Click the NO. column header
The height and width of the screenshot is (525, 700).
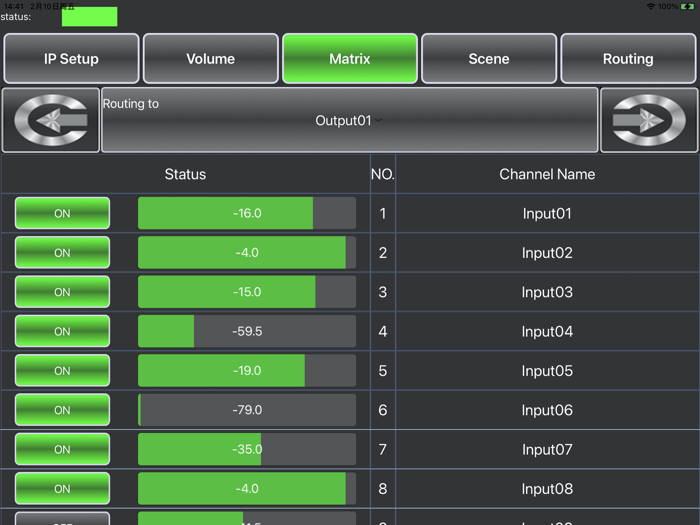pos(383,174)
